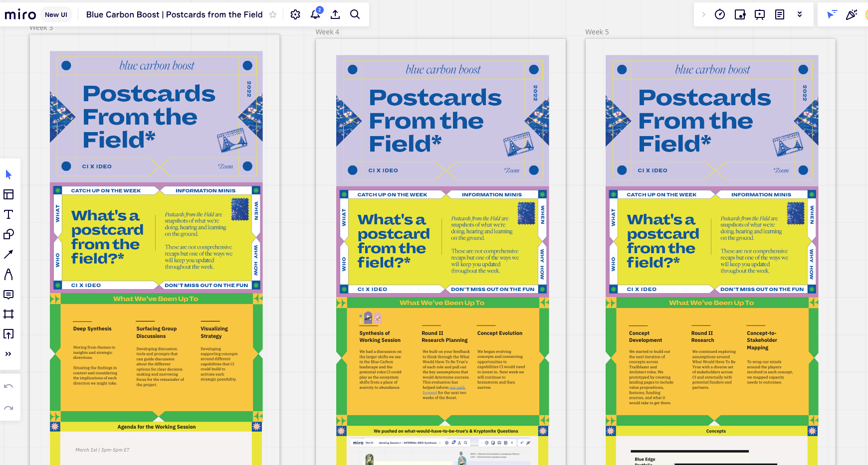This screenshot has height=465, width=868.
Task: Redo the last action
Action: [8, 408]
